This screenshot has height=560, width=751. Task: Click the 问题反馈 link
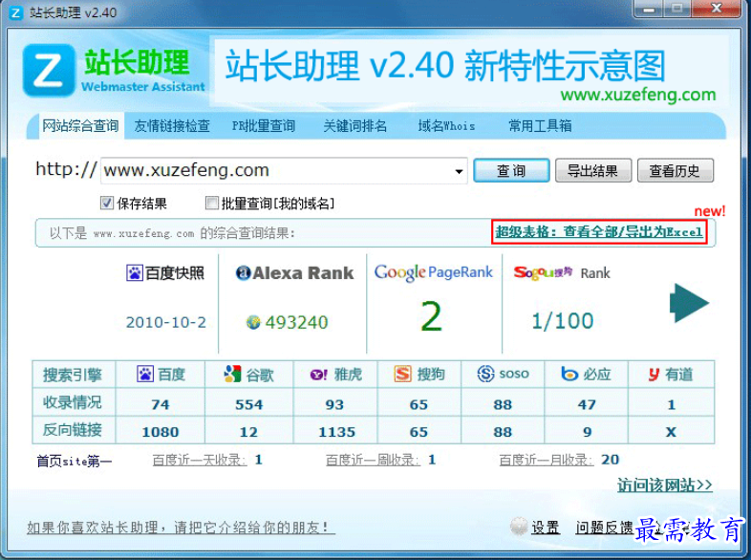pos(605,528)
